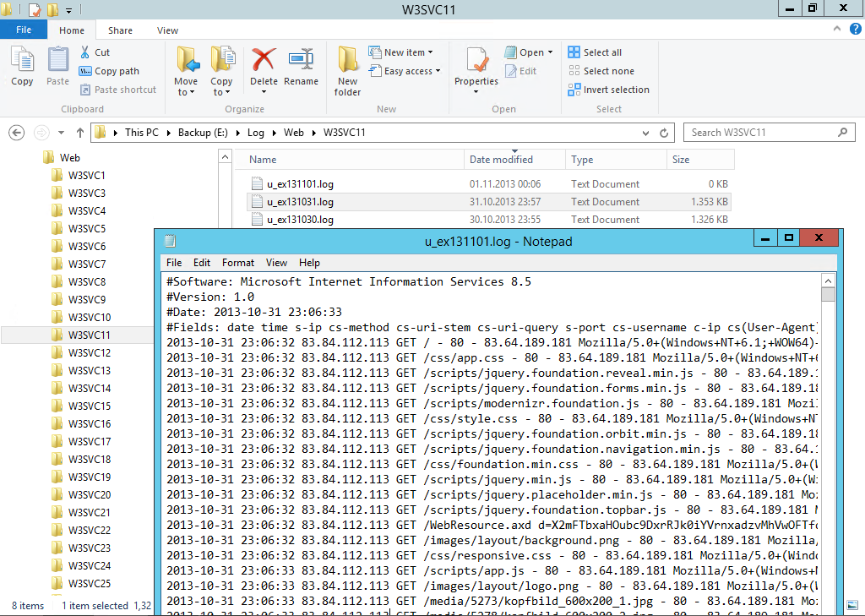
Task: Select the W3SVC15 folder in tree
Action: (89, 406)
